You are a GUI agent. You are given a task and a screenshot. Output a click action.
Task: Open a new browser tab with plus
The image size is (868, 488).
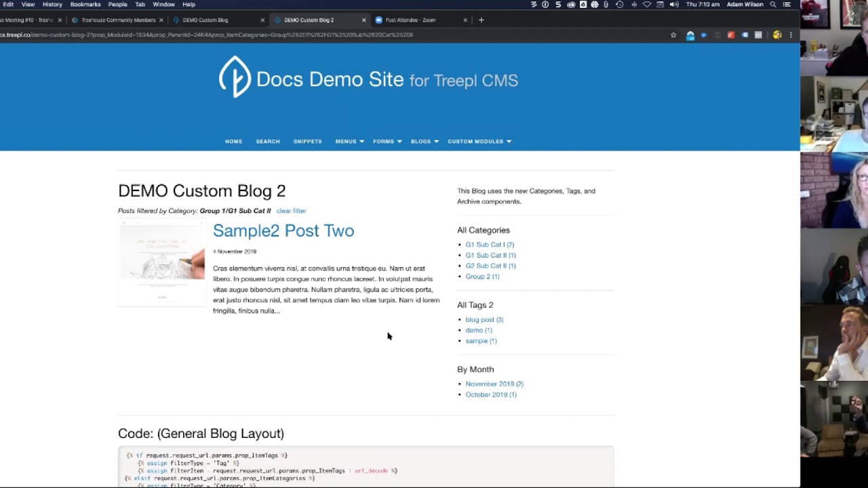pos(481,20)
